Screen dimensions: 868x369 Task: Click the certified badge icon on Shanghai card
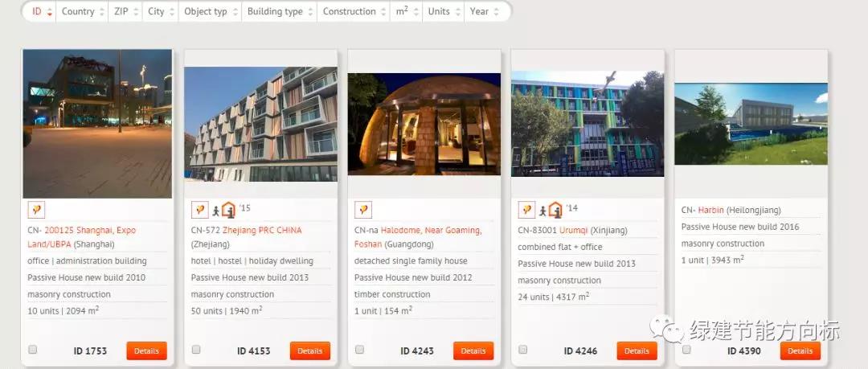tap(36, 210)
